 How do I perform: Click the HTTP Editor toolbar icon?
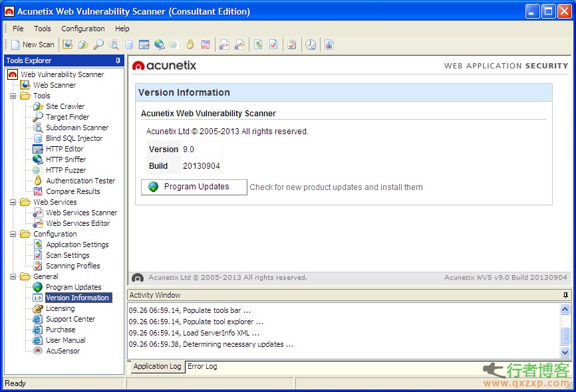coord(144,45)
